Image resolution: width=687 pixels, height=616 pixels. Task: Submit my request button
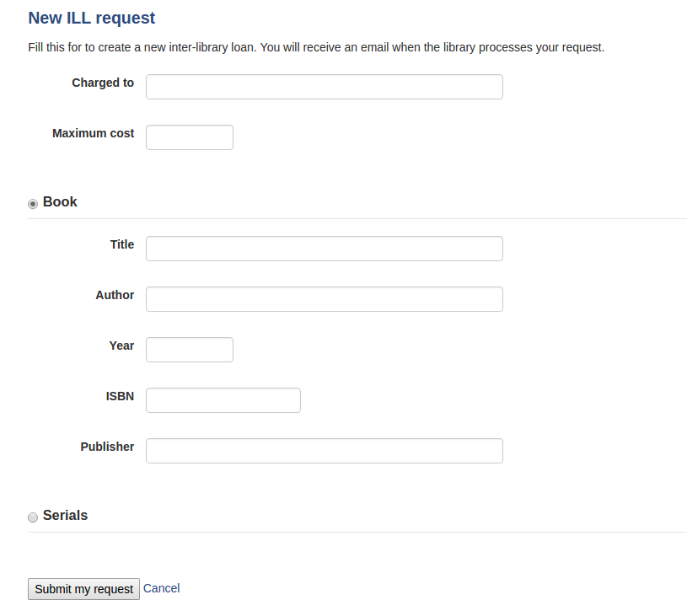click(83, 589)
